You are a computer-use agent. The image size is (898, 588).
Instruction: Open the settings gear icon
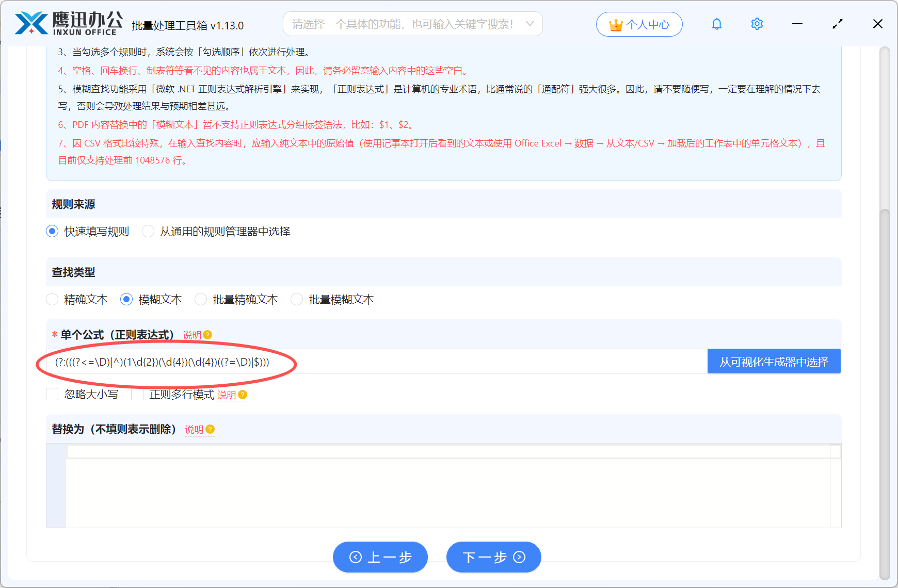(757, 24)
